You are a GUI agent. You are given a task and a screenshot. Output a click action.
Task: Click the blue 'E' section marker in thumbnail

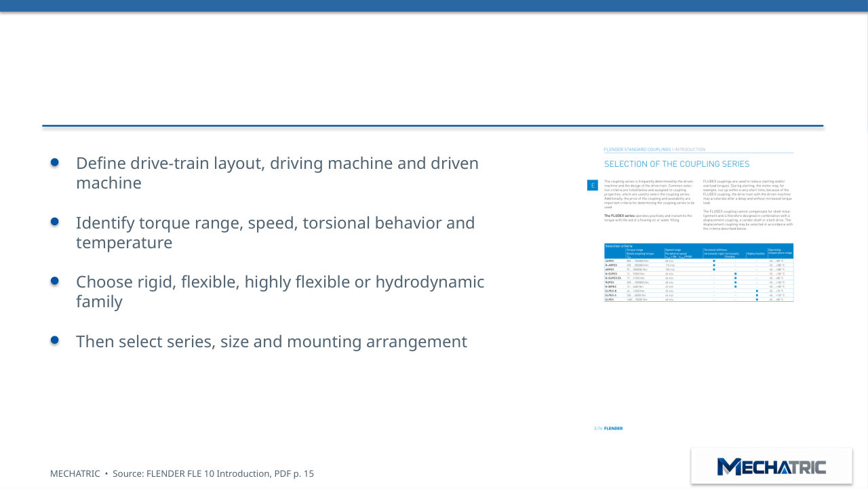[592, 185]
